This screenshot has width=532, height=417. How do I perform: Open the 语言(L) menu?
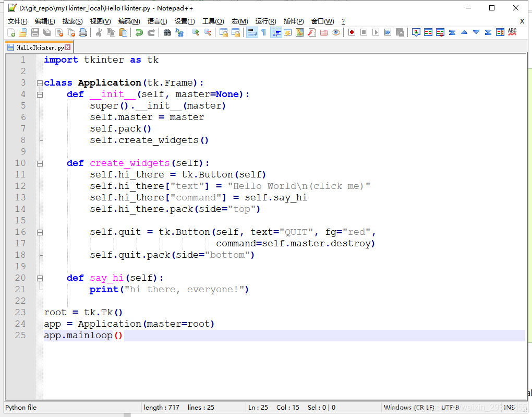(x=157, y=21)
